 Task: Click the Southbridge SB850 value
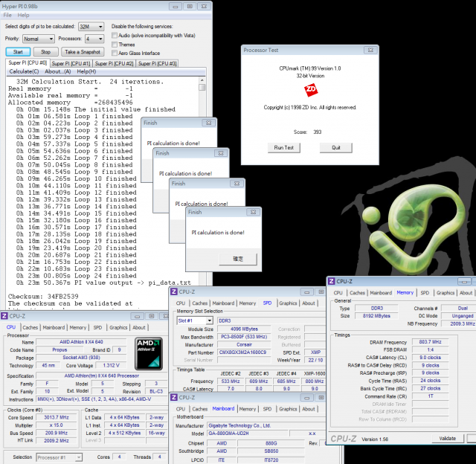pos(271,451)
